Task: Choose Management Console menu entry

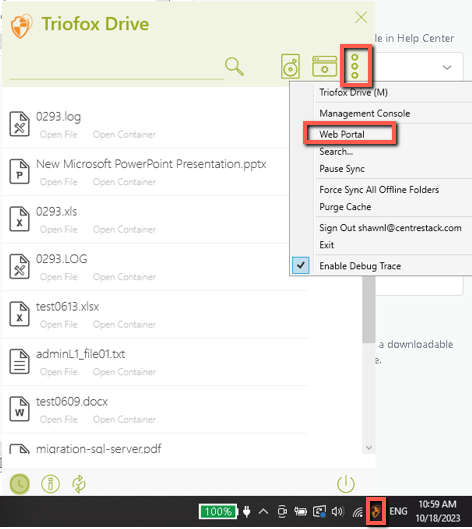Action: coord(365,113)
